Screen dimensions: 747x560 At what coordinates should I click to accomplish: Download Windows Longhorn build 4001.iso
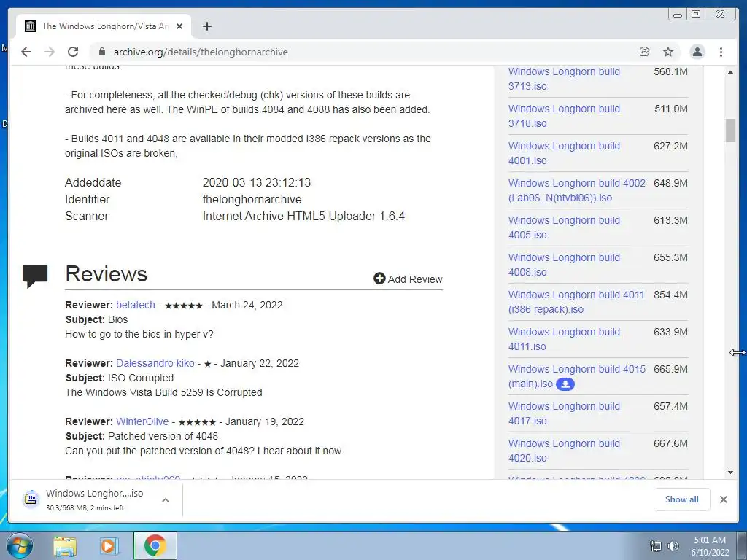tap(564, 153)
